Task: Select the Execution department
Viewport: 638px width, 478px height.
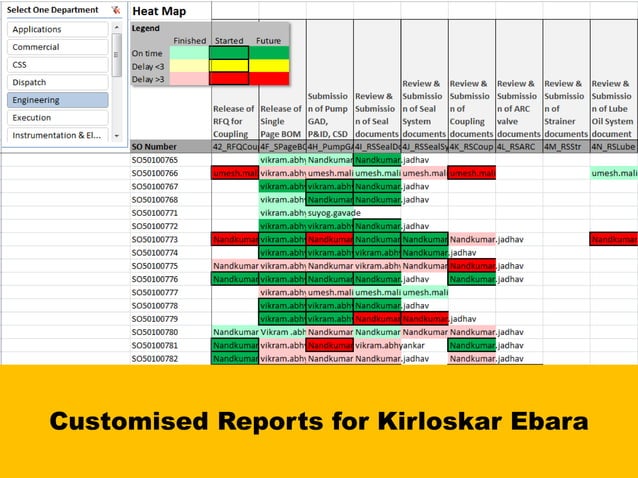Action: coord(58,118)
